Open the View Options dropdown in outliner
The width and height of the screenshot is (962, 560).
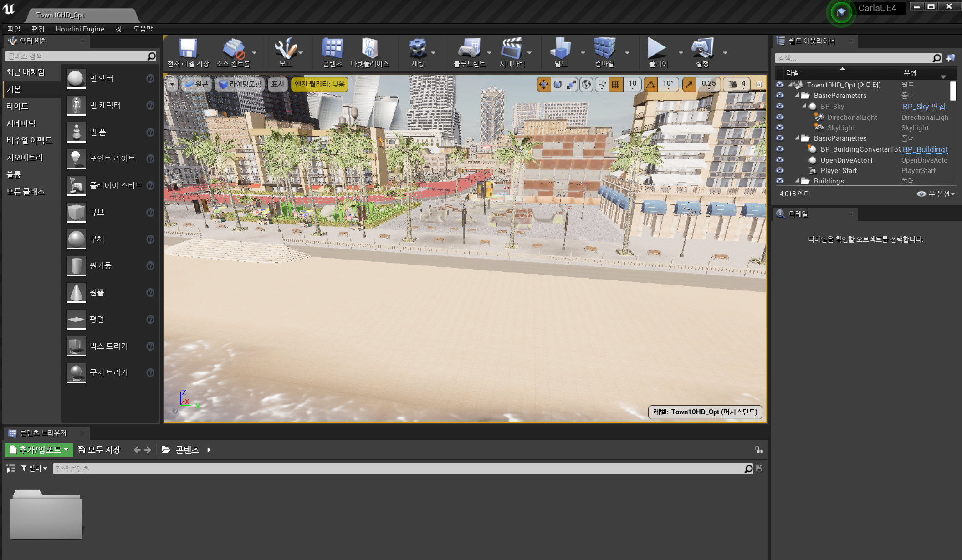click(x=936, y=193)
